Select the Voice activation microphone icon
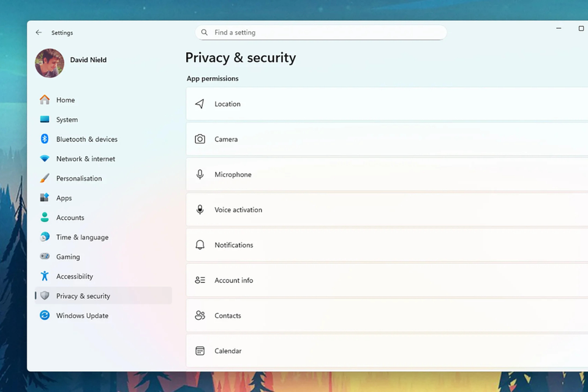588x392 pixels. coord(200,209)
